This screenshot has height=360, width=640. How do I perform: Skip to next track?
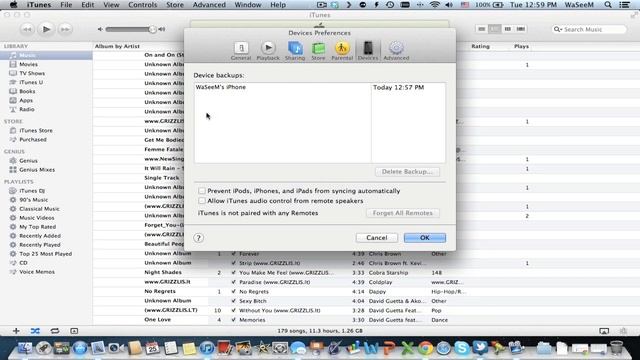(65, 29)
